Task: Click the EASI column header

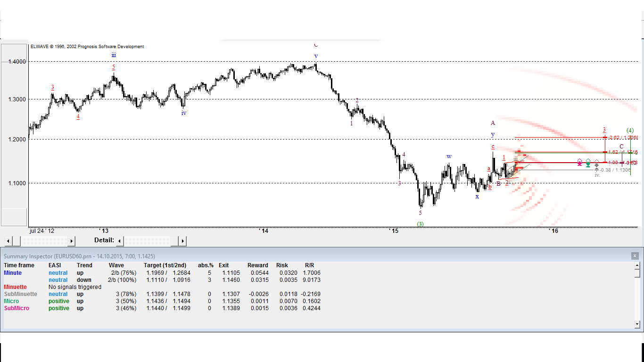Action: (x=55, y=265)
